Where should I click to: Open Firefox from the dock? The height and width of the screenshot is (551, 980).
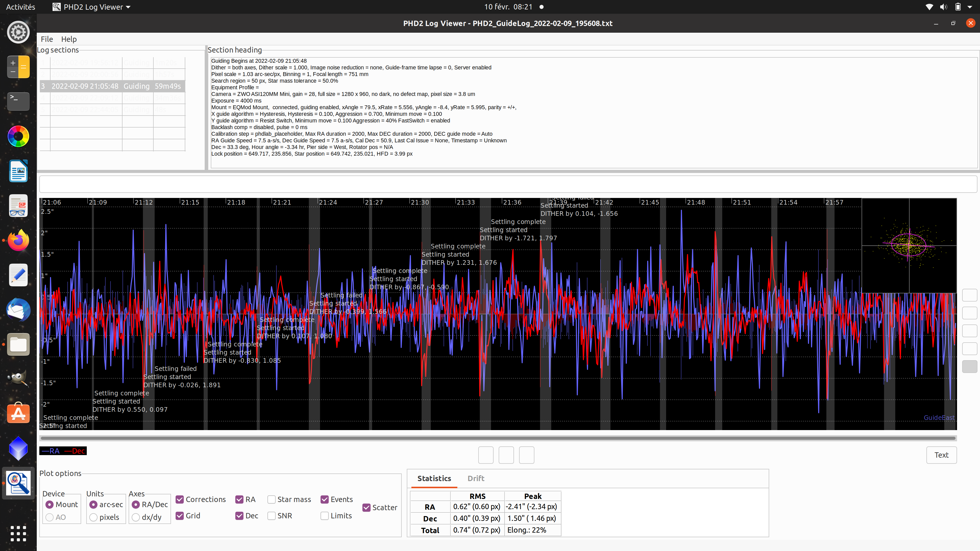click(x=18, y=240)
